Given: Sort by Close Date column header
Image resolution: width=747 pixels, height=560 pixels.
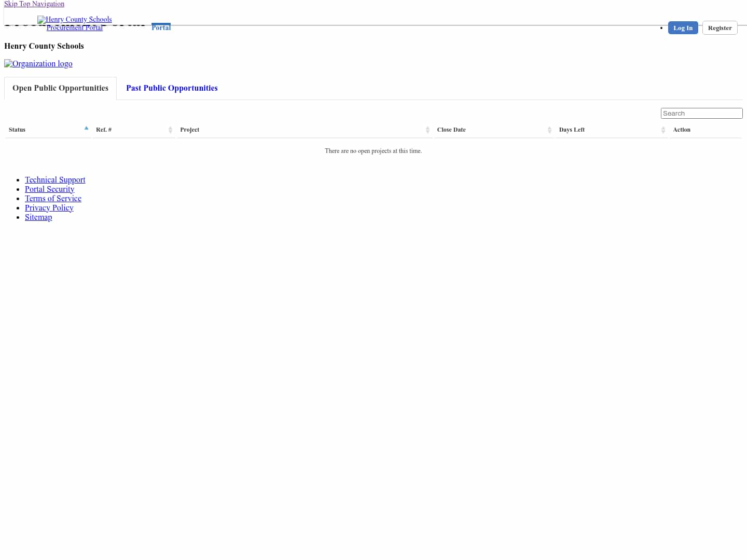Looking at the screenshot, I should click(x=494, y=130).
